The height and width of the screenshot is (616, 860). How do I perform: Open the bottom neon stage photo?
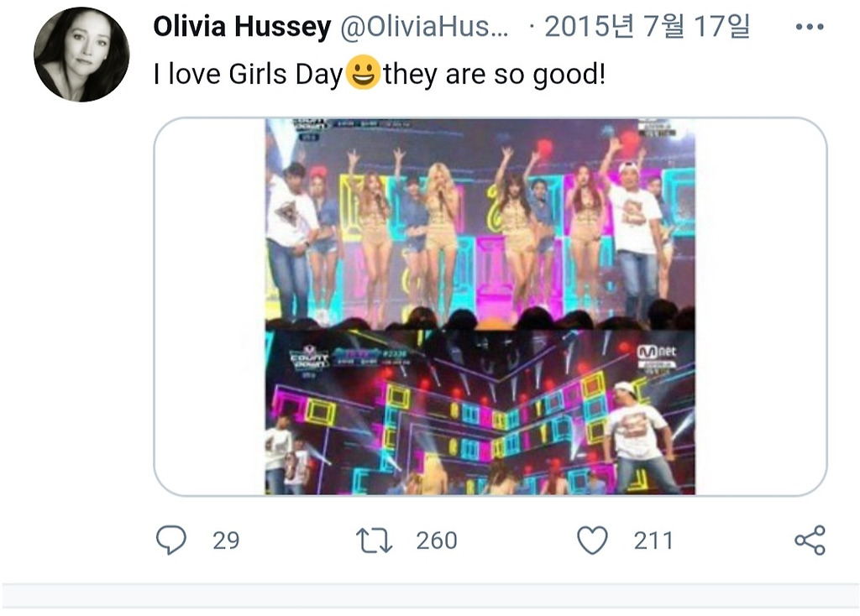[480, 412]
